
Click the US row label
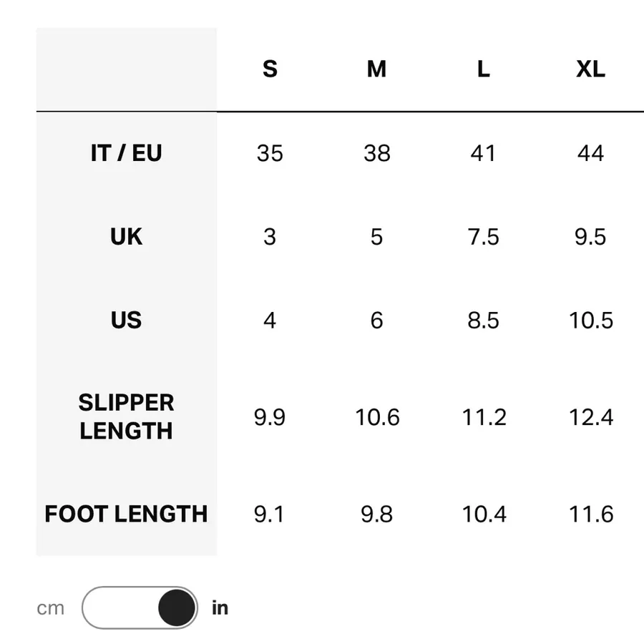127,320
